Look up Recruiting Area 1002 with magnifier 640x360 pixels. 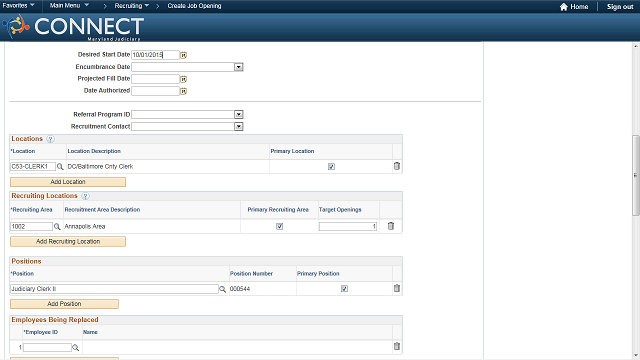57,227
